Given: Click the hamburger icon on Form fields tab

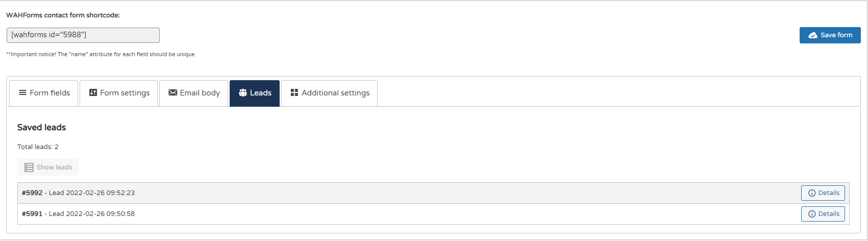Looking at the screenshot, I should pyautogui.click(x=22, y=92).
